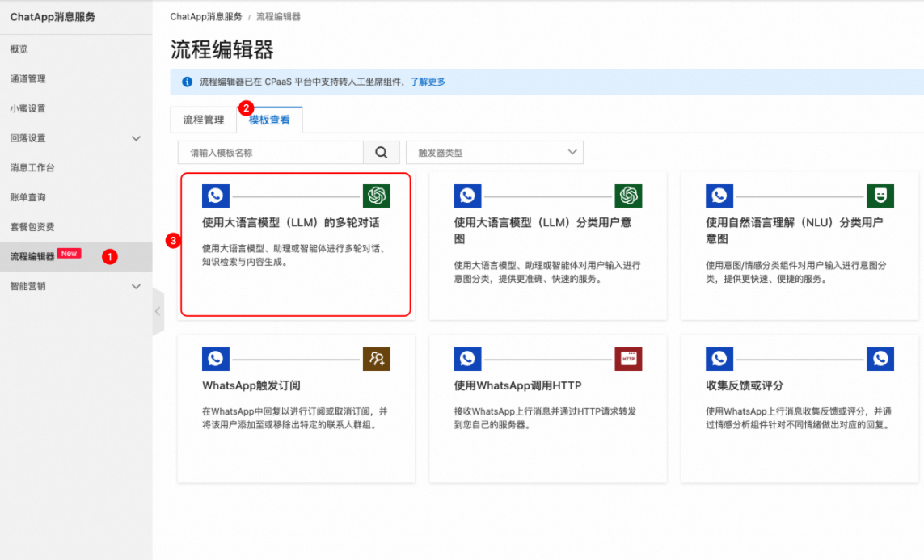The height and width of the screenshot is (560, 924).
Task: Click OpenAI icon on LLM分类用户意图 card
Action: 628,196
